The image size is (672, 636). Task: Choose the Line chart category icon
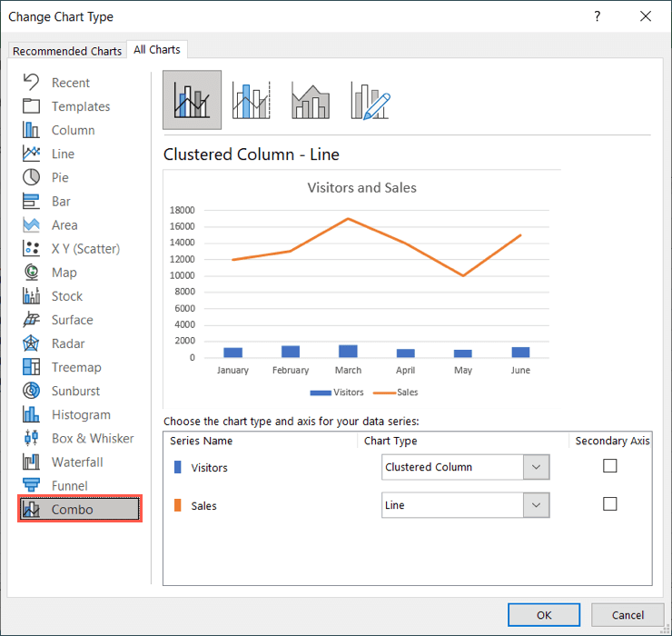(31, 154)
